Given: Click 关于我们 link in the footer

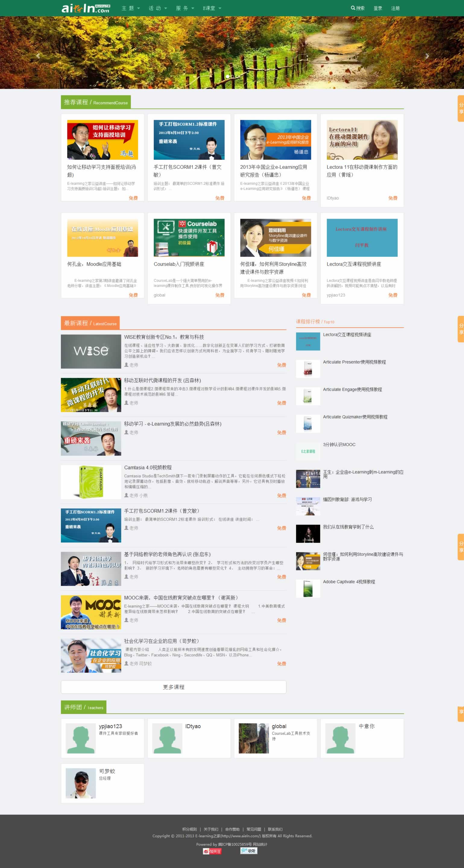Looking at the screenshot, I should coord(211,829).
